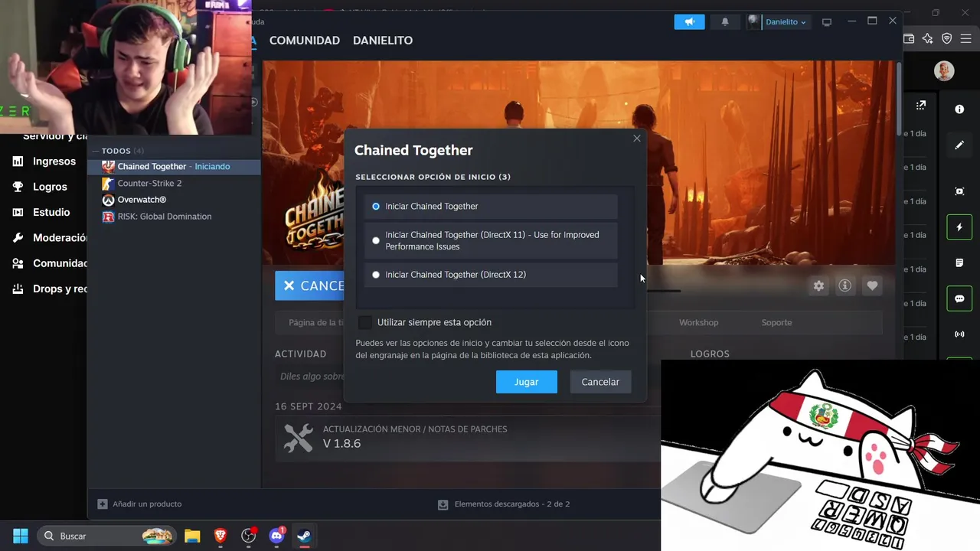The width and height of the screenshot is (980, 551).
Task: Open the Windows Start menu
Action: click(21, 536)
